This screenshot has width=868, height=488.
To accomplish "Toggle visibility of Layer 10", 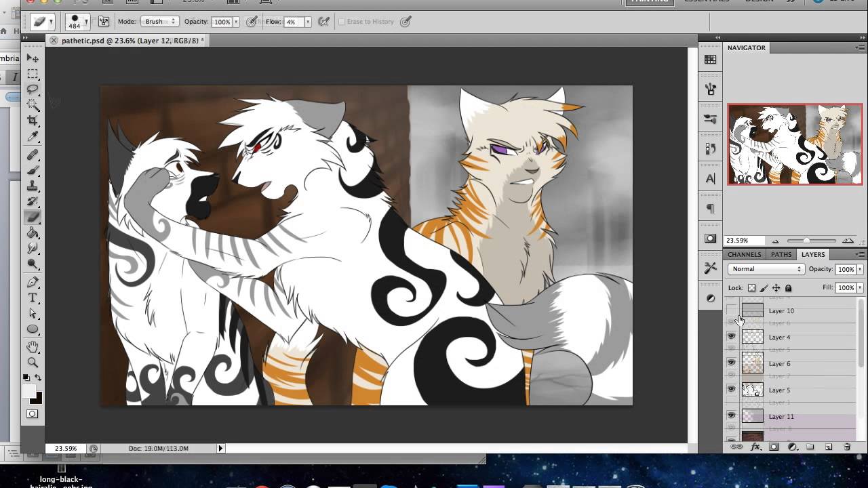I will (731, 311).
